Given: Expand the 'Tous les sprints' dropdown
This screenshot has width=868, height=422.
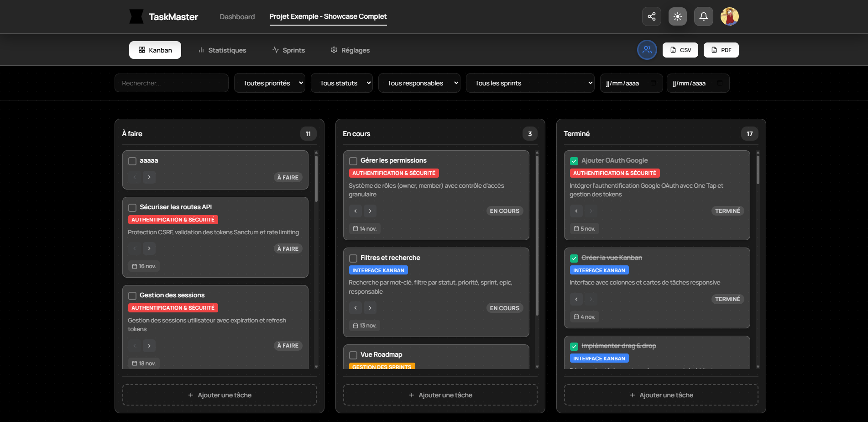Looking at the screenshot, I should coord(530,83).
